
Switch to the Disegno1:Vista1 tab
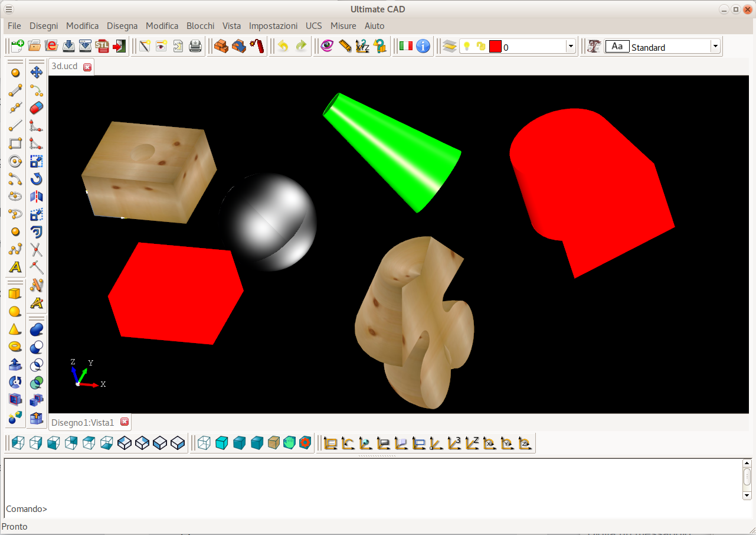pyautogui.click(x=83, y=422)
